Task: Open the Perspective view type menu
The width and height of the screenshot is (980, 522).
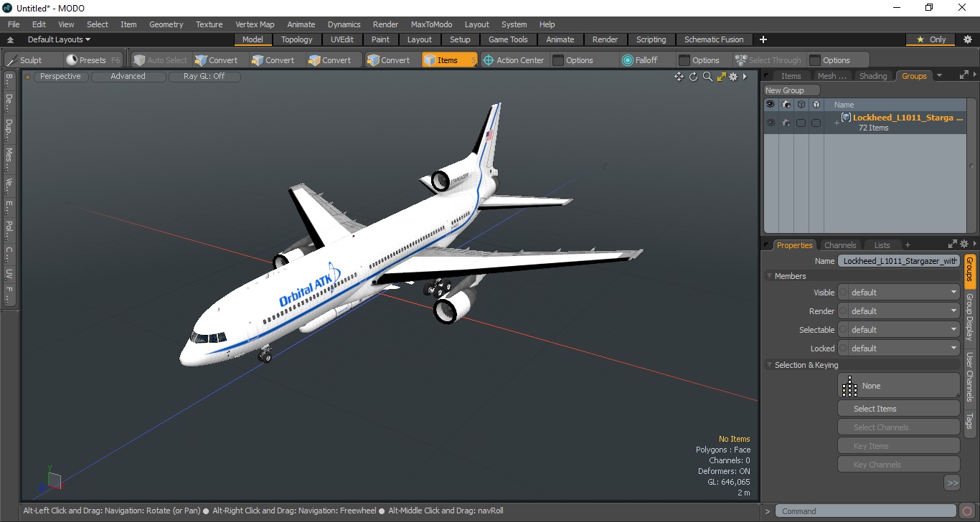Action: point(60,76)
